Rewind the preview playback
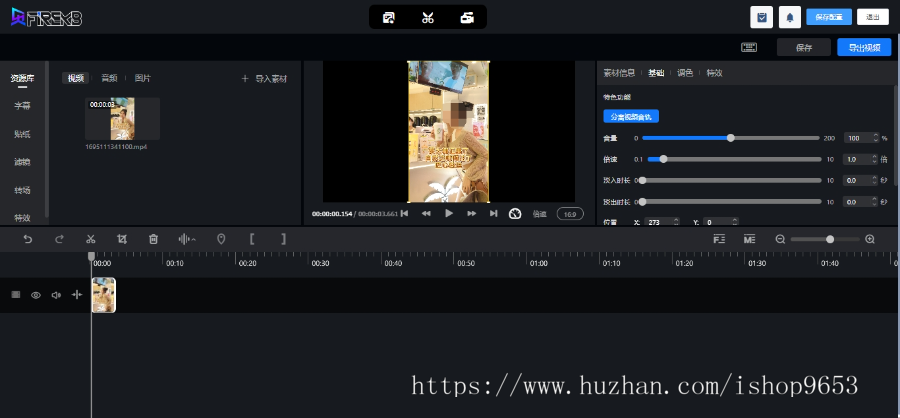Screen dimensions: 900x418 click(x=426, y=214)
